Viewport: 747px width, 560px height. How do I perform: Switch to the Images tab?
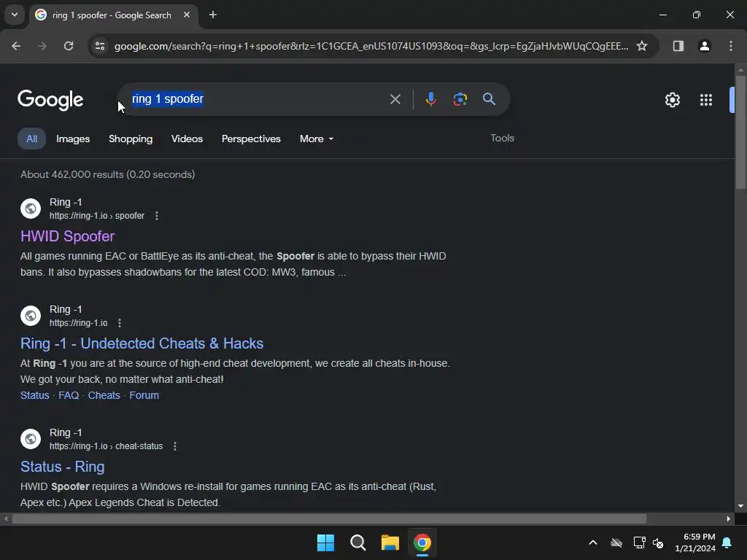(x=73, y=139)
